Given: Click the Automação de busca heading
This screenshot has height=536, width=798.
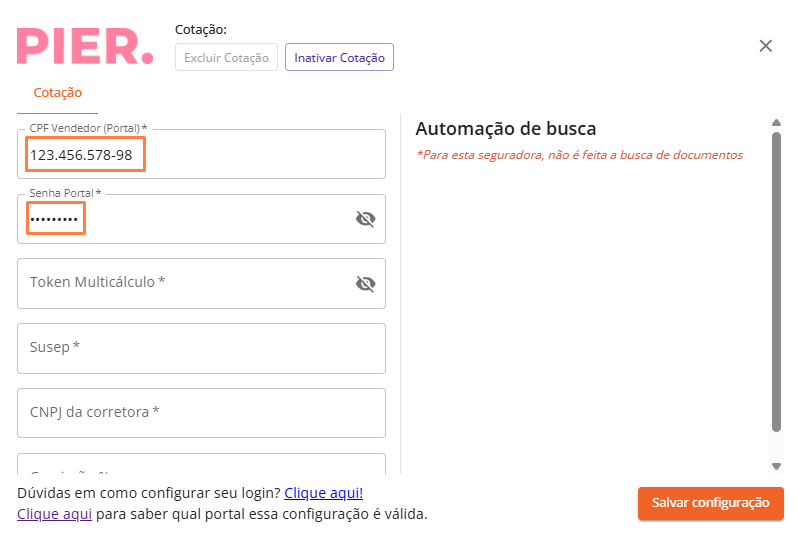Looking at the screenshot, I should point(505,129).
